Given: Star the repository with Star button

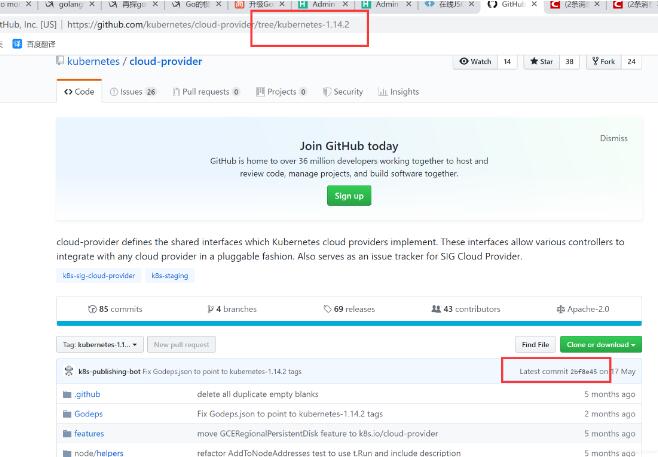Looking at the screenshot, I should click(x=541, y=61).
